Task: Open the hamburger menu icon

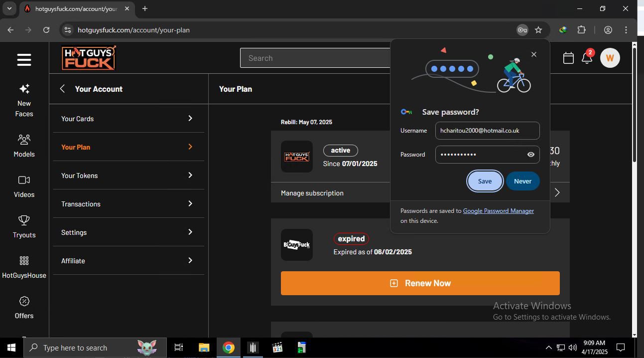Action: coord(24,60)
